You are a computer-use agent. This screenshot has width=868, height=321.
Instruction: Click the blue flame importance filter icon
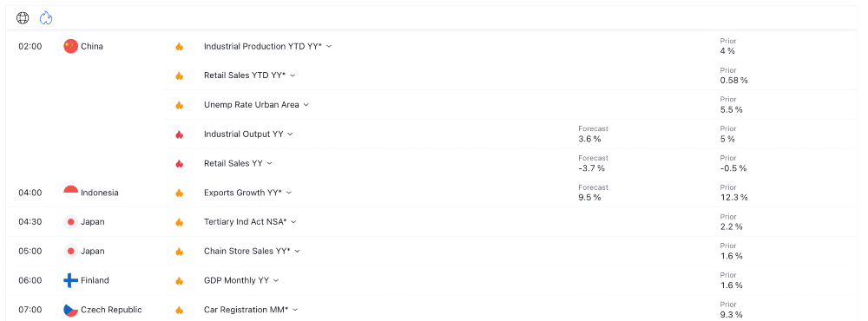click(46, 18)
